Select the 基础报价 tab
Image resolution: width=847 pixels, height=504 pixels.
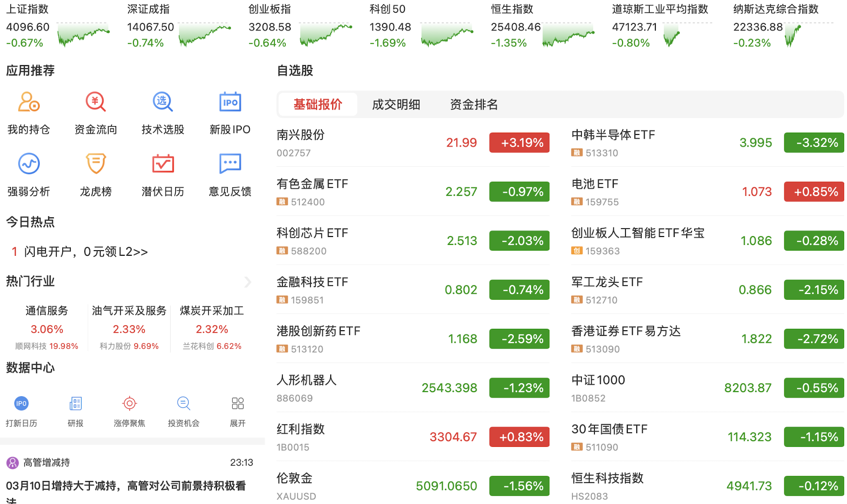[x=318, y=104]
